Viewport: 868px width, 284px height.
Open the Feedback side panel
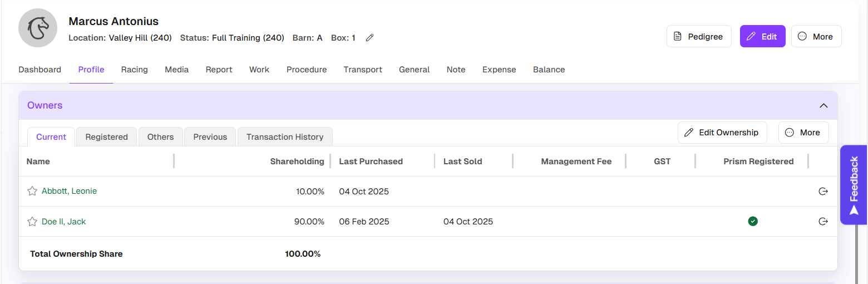click(854, 185)
